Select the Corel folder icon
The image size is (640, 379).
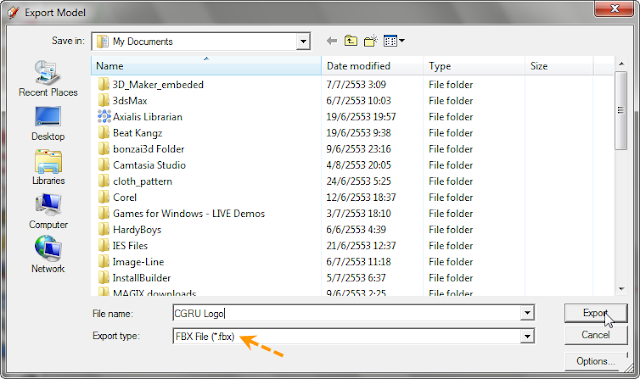(x=104, y=197)
